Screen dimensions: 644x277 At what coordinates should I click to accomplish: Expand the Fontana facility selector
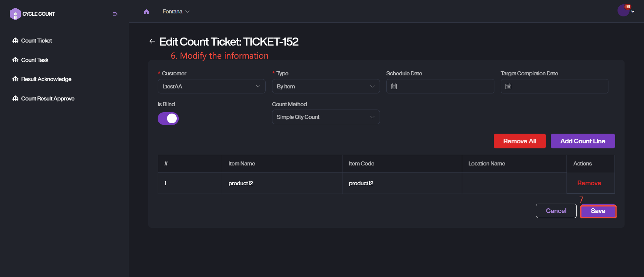tap(176, 12)
